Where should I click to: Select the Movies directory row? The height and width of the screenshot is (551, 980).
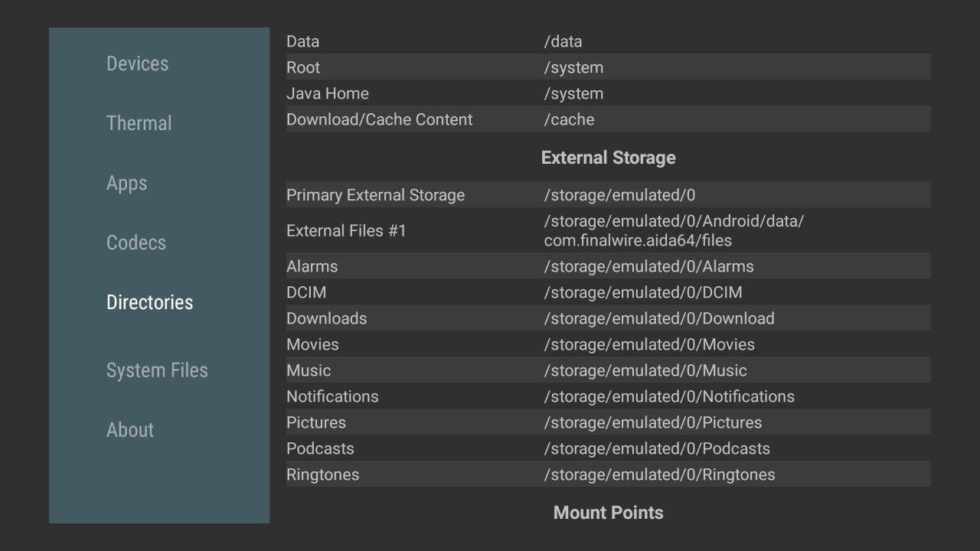click(x=608, y=344)
